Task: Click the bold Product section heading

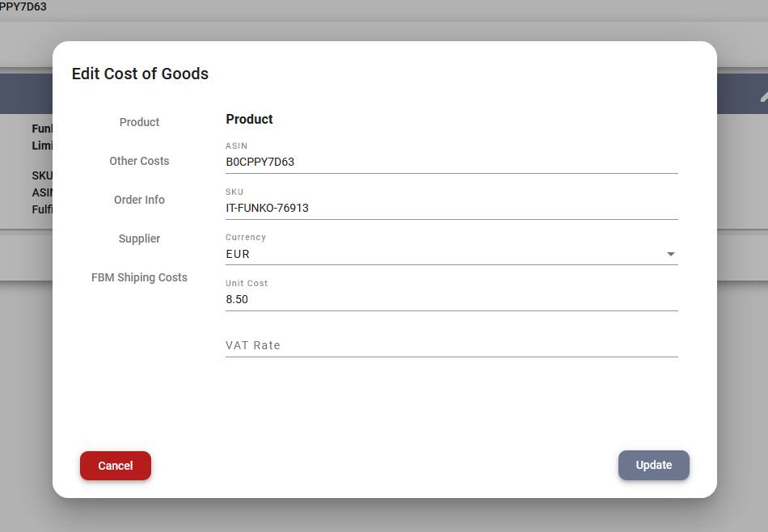Action: pos(249,119)
